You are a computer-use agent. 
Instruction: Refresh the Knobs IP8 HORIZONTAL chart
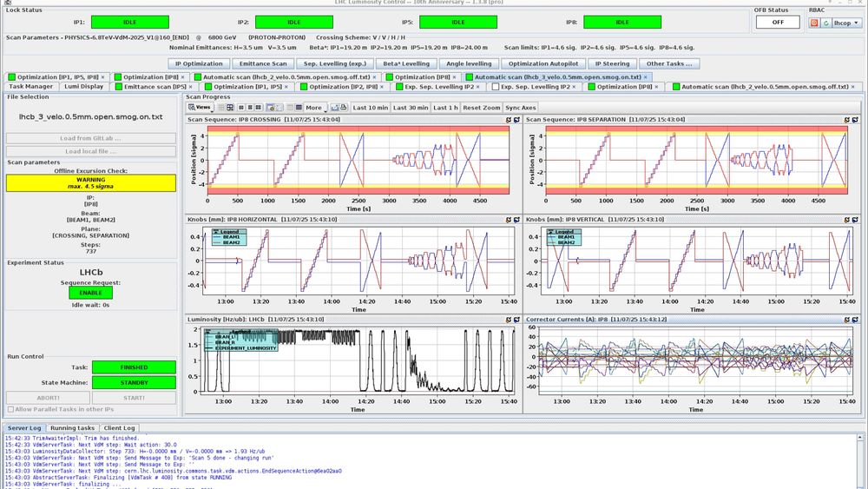point(508,220)
